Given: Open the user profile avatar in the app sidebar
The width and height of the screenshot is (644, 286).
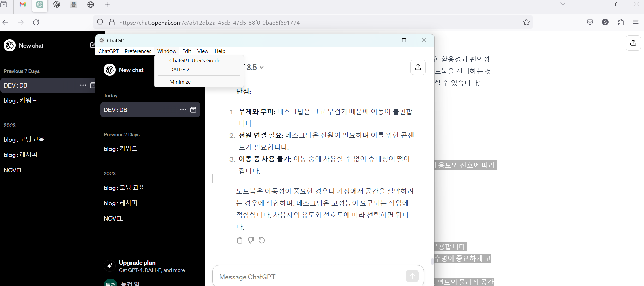Looking at the screenshot, I should 110,283.
